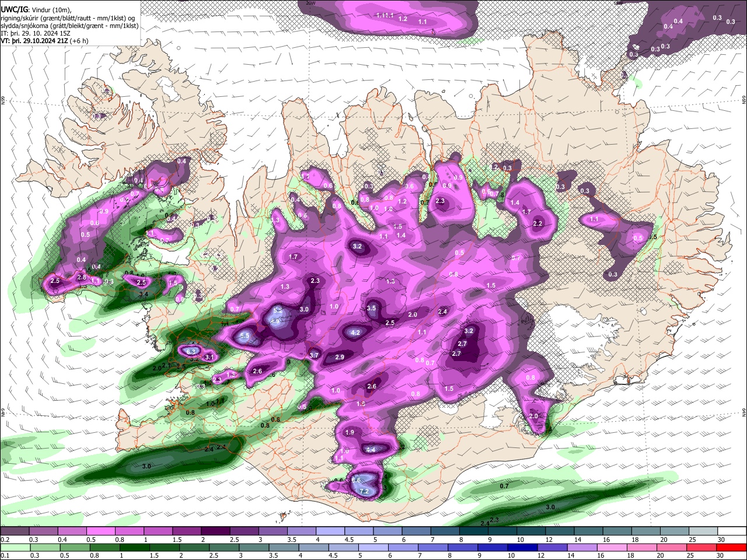
Task: Select the '12' label on the rain scale
Action: (x=540, y=556)
